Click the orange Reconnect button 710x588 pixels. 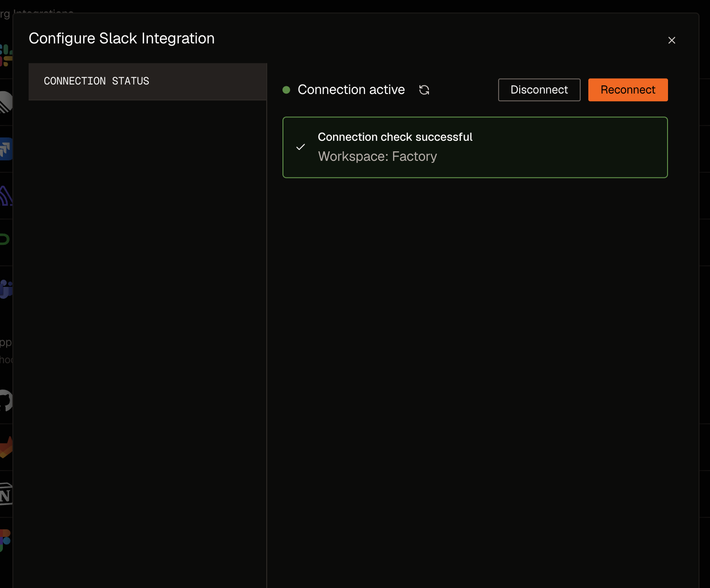point(628,90)
